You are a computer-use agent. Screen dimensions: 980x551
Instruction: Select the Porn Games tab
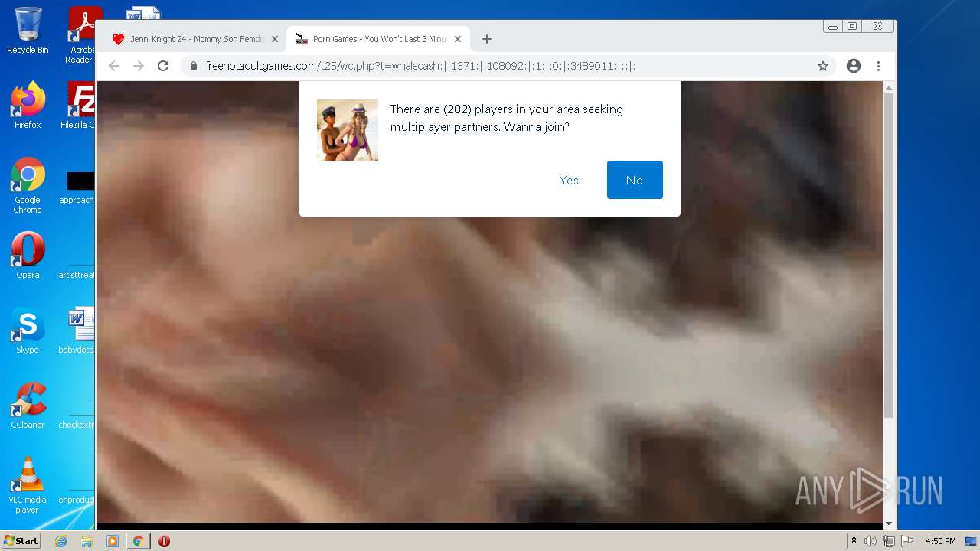pyautogui.click(x=379, y=39)
